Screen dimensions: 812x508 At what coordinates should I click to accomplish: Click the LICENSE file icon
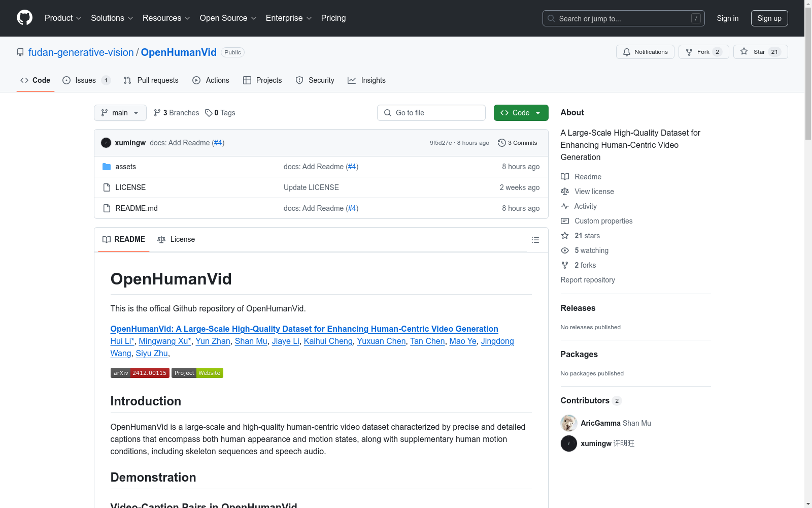pos(107,187)
